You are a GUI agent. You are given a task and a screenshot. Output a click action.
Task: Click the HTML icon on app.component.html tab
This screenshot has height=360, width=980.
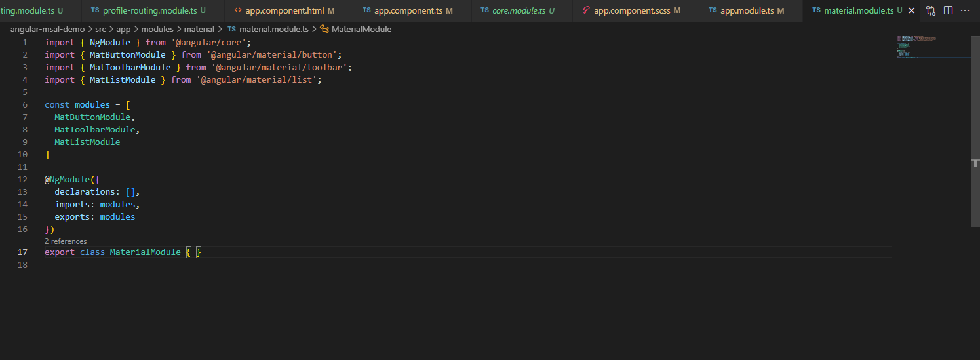coord(238,10)
